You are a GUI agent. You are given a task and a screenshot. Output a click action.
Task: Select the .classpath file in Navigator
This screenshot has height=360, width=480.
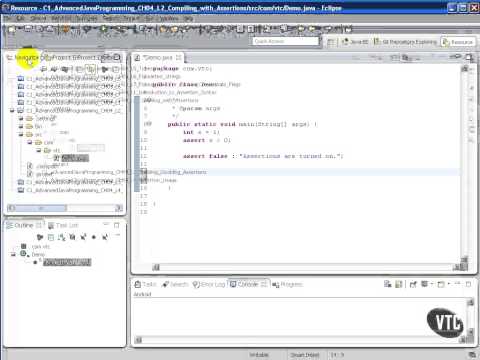tap(43, 166)
